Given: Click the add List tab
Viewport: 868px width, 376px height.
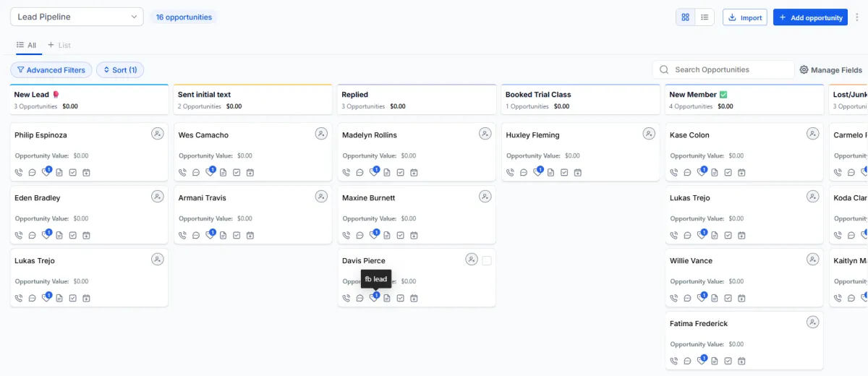Looking at the screenshot, I should point(59,45).
